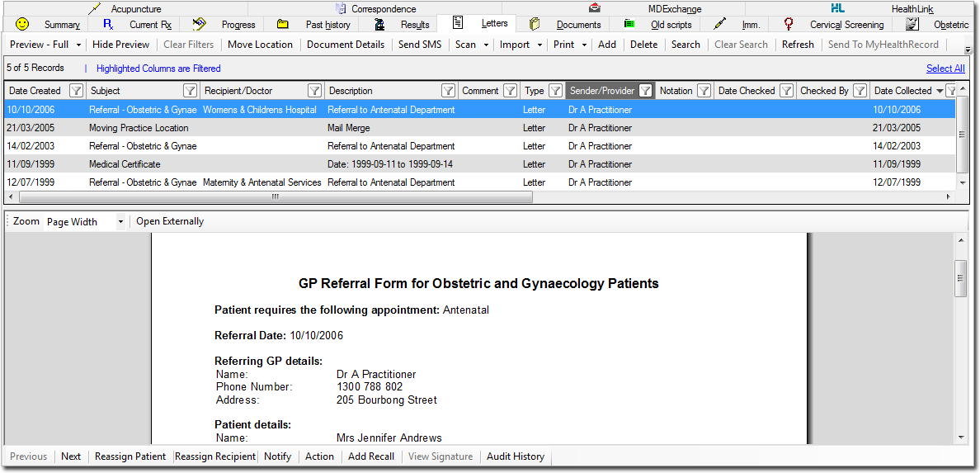The width and height of the screenshot is (980, 473).
Task: Click the HealthLink HL logo icon
Action: click(x=838, y=8)
